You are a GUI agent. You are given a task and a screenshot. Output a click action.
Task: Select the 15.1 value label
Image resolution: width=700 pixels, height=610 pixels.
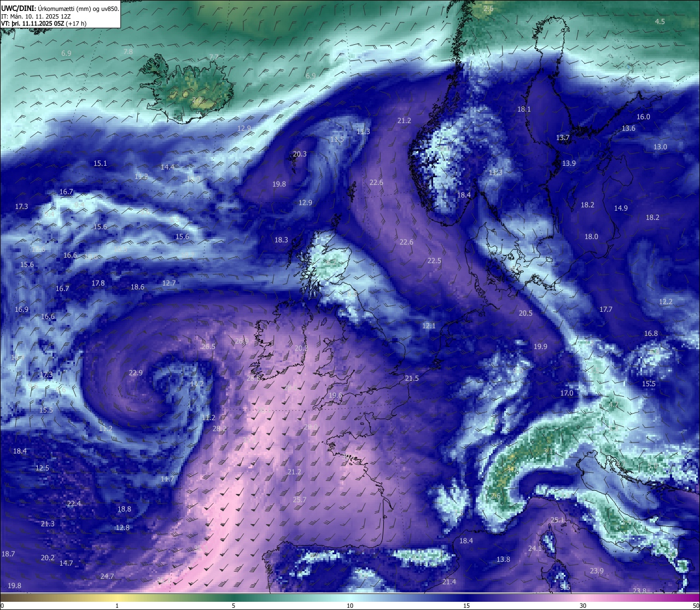pyautogui.click(x=100, y=163)
